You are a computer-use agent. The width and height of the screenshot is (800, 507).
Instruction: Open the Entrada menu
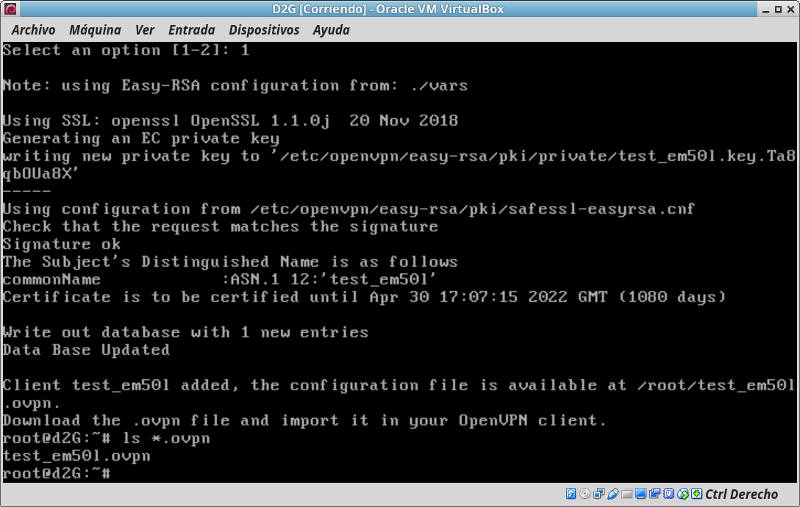click(192, 30)
